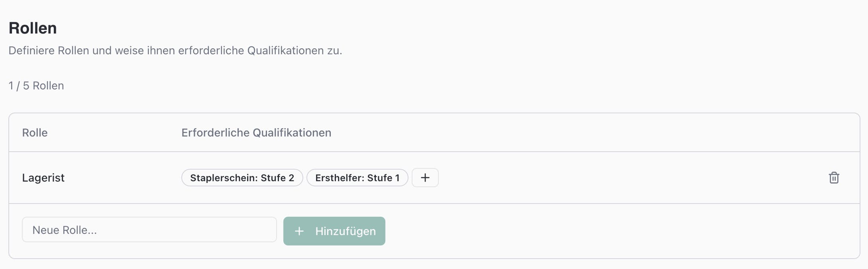868x269 pixels.
Task: Focus the Neue Rolle text field
Action: click(x=149, y=230)
